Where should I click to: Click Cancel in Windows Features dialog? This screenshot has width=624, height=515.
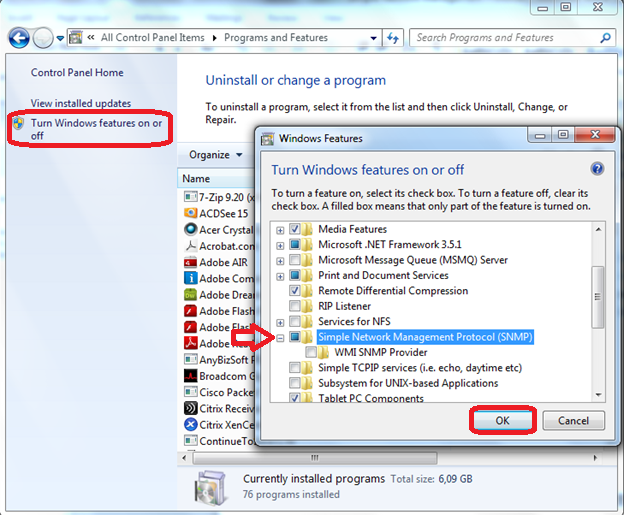573,421
